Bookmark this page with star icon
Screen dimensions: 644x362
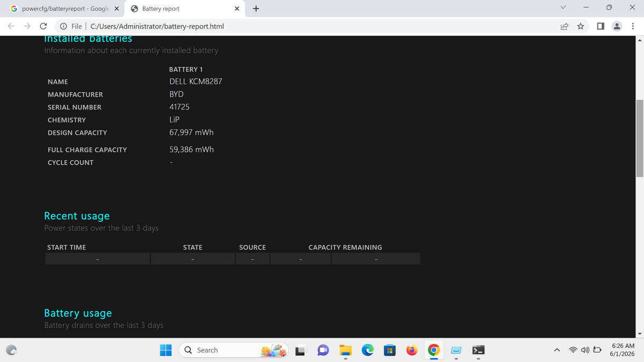click(580, 26)
